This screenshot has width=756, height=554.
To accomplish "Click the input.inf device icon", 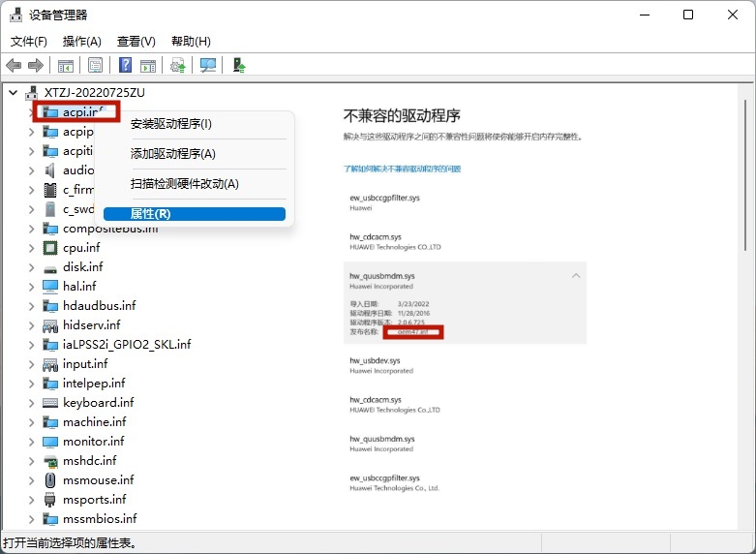I will [50, 365].
